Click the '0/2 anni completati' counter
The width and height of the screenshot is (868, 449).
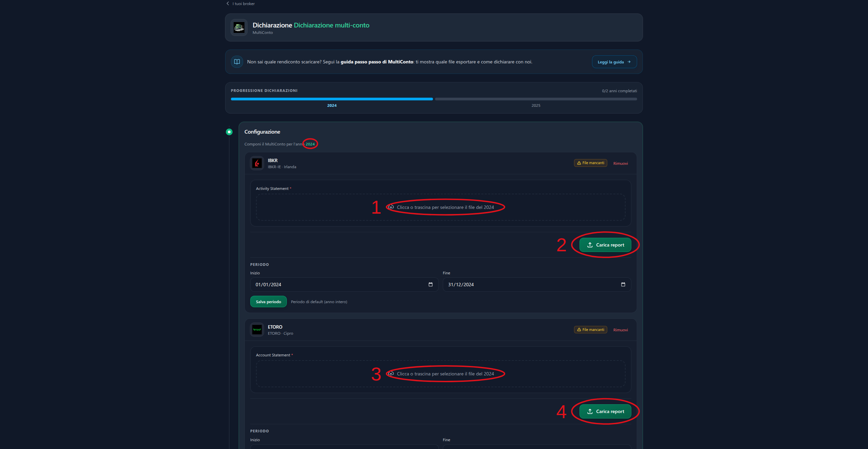tap(619, 91)
